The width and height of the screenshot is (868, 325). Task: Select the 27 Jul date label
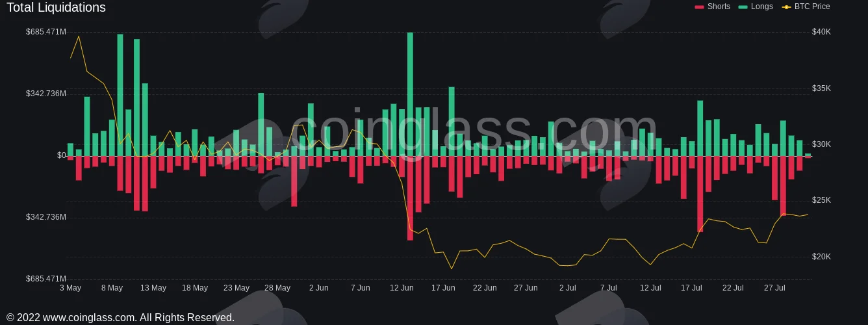[774, 287]
